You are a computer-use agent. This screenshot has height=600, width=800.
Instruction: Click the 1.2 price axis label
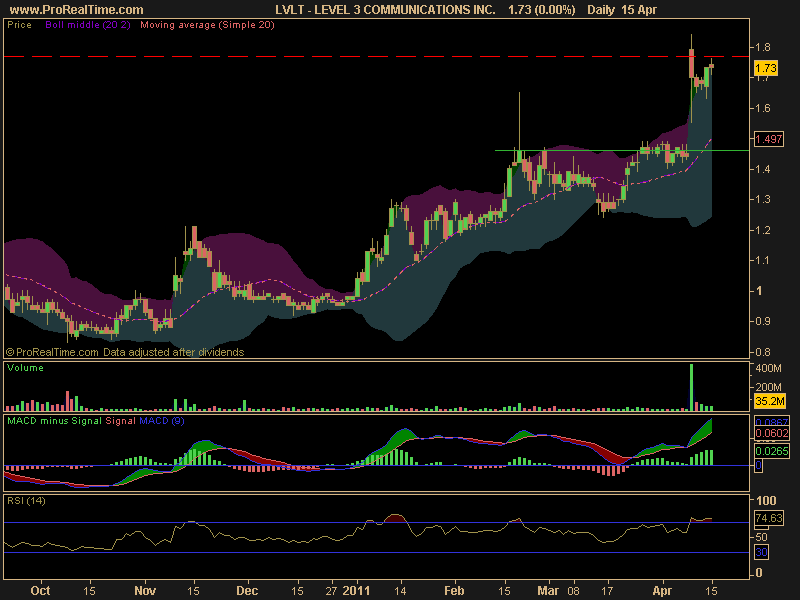pyautogui.click(x=763, y=230)
